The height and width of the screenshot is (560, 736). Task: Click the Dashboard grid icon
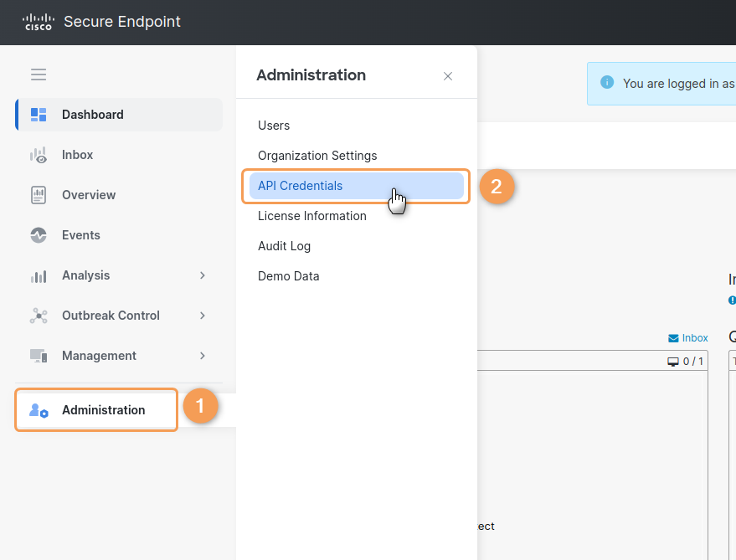point(39,115)
